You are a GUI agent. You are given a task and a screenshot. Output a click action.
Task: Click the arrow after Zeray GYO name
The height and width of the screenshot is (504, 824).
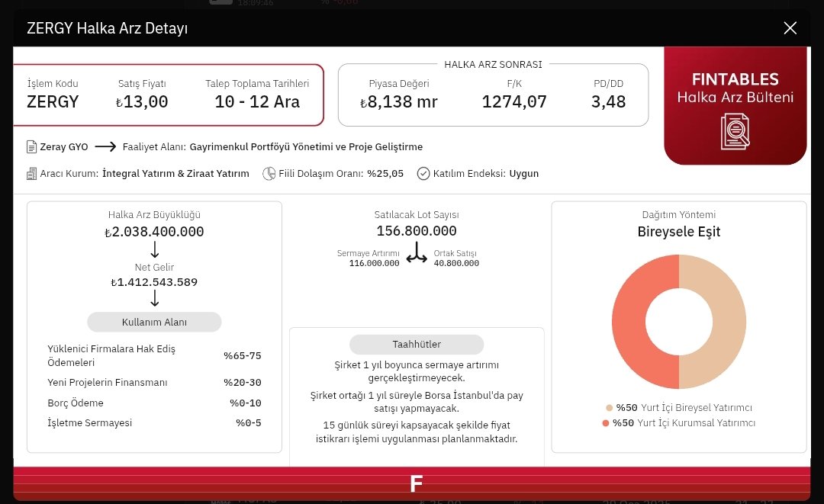click(105, 147)
